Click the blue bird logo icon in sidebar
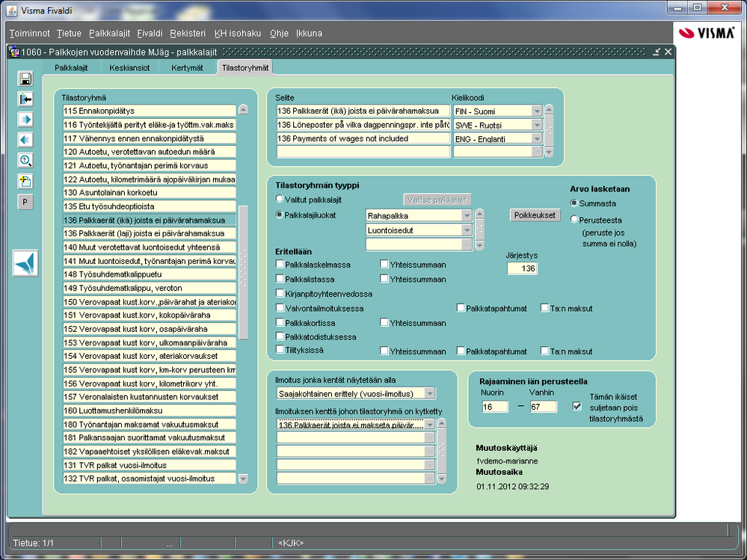747x560 pixels. coord(25,264)
